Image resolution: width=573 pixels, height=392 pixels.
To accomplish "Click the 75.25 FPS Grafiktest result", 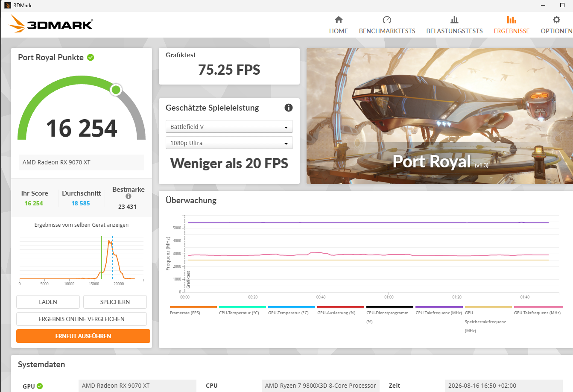I will click(x=229, y=70).
